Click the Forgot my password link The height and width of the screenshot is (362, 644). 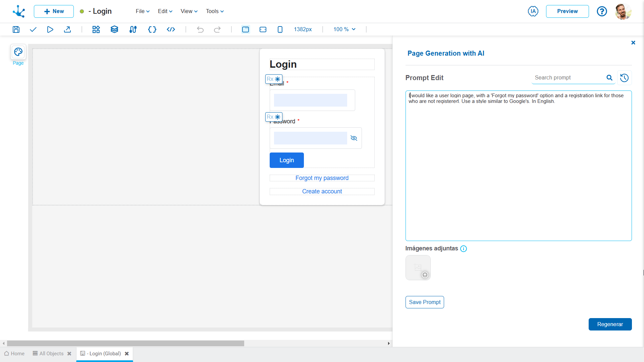click(x=322, y=178)
